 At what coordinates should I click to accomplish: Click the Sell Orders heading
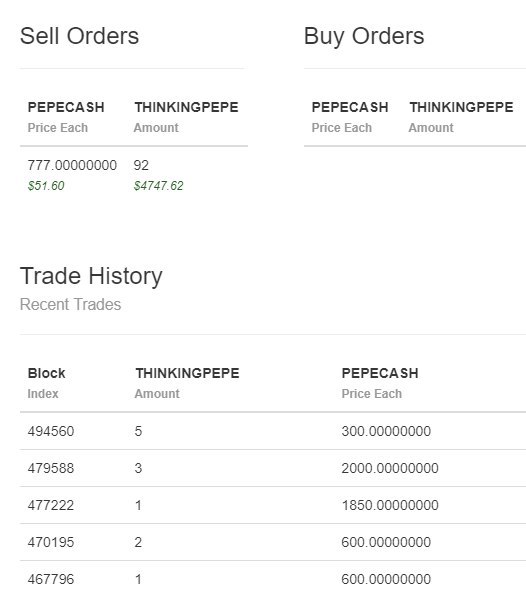(79, 36)
